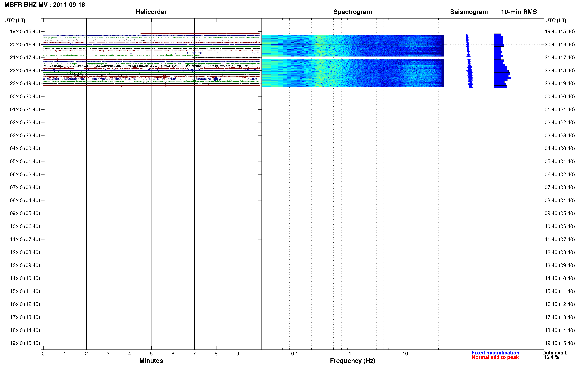Image resolution: width=588 pixels, height=368 pixels.
Task: Click the left '23:40 (19:40)' time label
Action: [25, 83]
